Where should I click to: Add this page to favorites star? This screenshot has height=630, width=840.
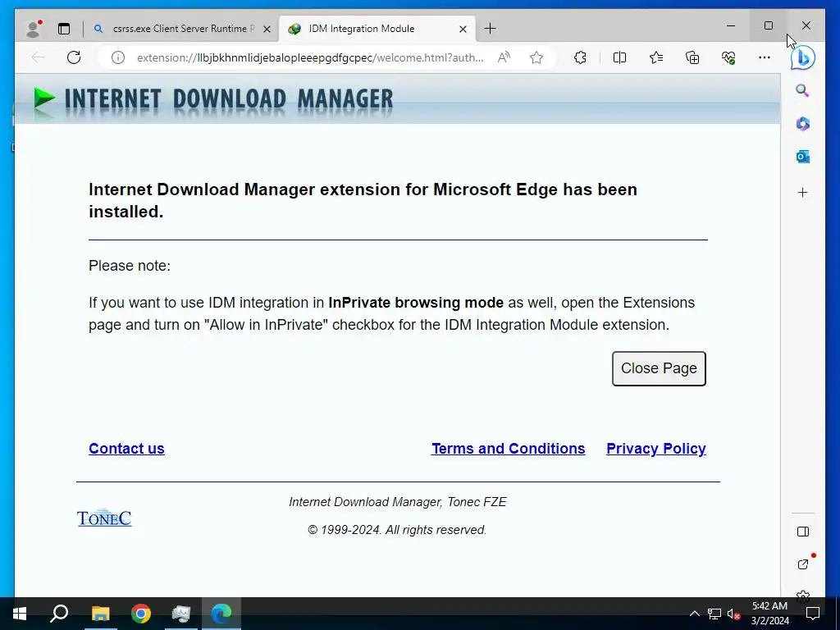tap(536, 57)
